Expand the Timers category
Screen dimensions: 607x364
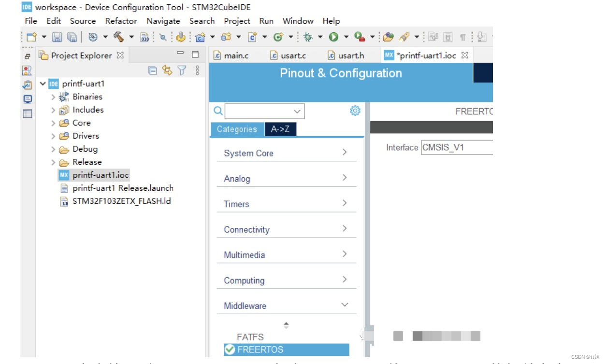286,204
